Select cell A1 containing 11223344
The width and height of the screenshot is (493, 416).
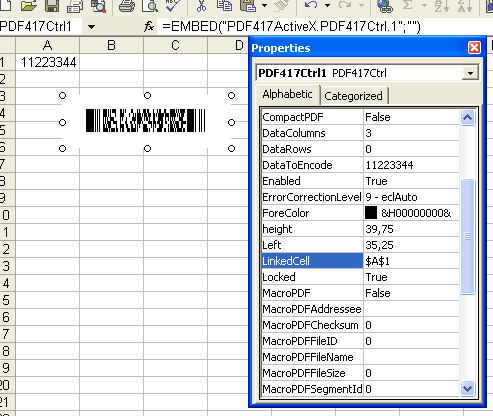[x=48, y=62]
